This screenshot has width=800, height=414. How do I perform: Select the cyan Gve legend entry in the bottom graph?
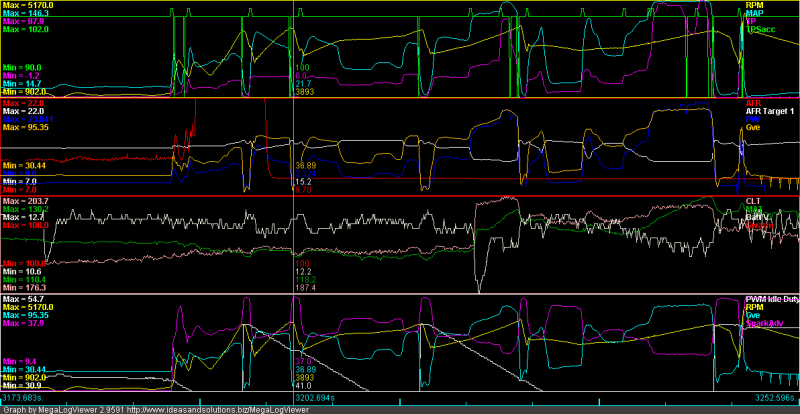coord(752,315)
